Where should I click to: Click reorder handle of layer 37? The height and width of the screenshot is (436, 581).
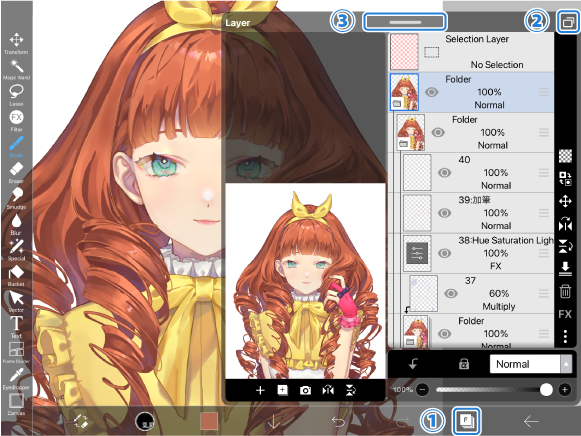pyautogui.click(x=544, y=294)
